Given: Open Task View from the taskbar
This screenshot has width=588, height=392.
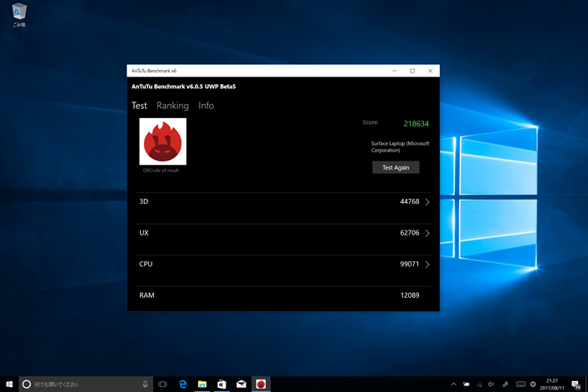Looking at the screenshot, I should click(x=162, y=385).
